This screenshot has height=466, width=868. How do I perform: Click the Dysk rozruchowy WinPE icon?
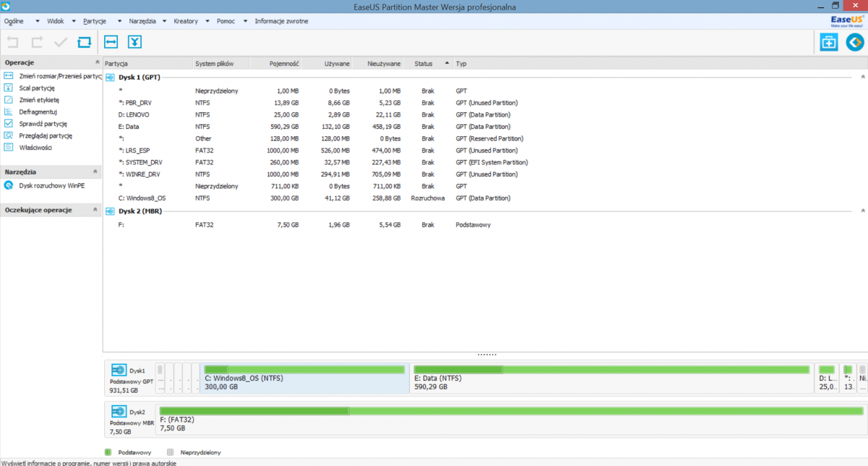[9, 185]
